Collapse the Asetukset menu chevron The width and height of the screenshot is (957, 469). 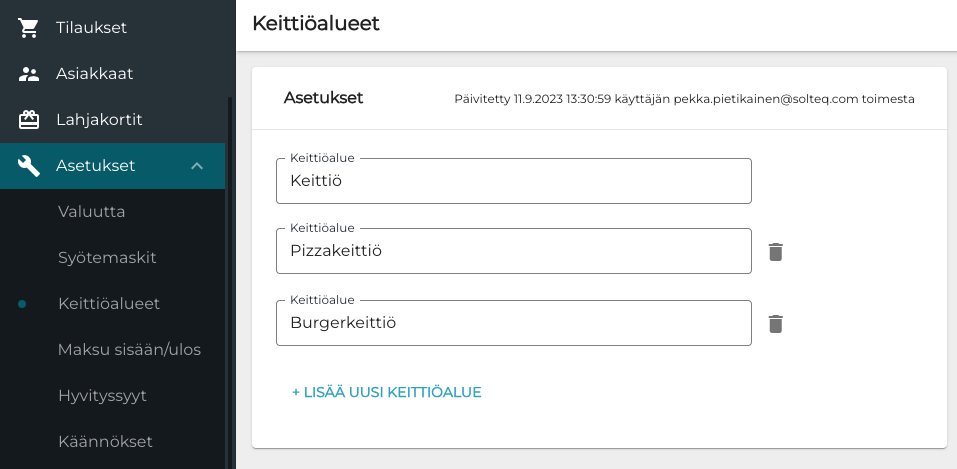pos(197,166)
